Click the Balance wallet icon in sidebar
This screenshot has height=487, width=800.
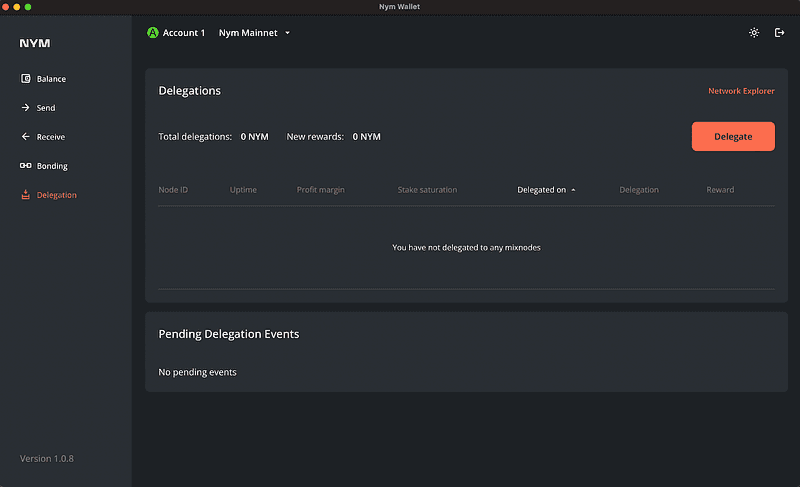tap(26, 79)
